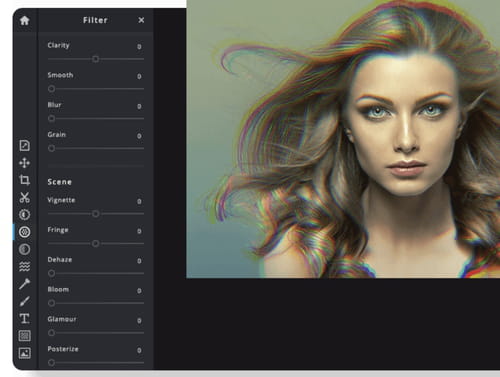Screen dimensions: 500x377
Task: Select the Cutout scissors tool
Action: 24,197
